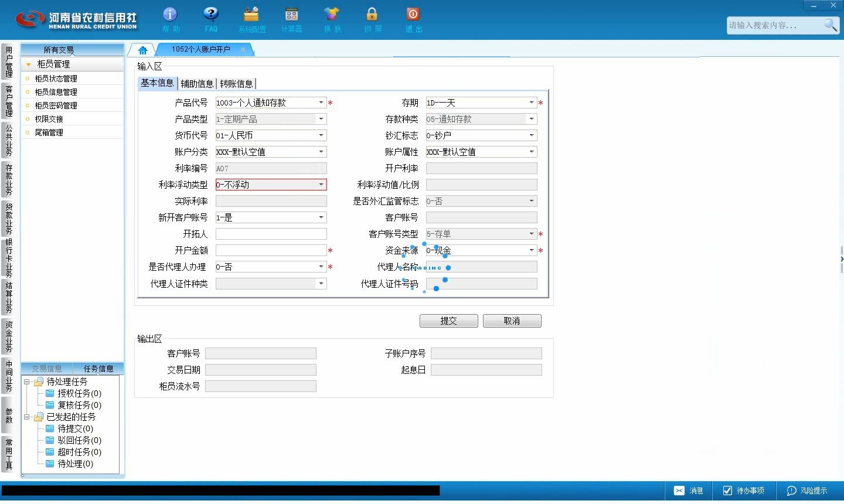
Task: Open the 利率浮动类型 dropdown
Action: (321, 185)
